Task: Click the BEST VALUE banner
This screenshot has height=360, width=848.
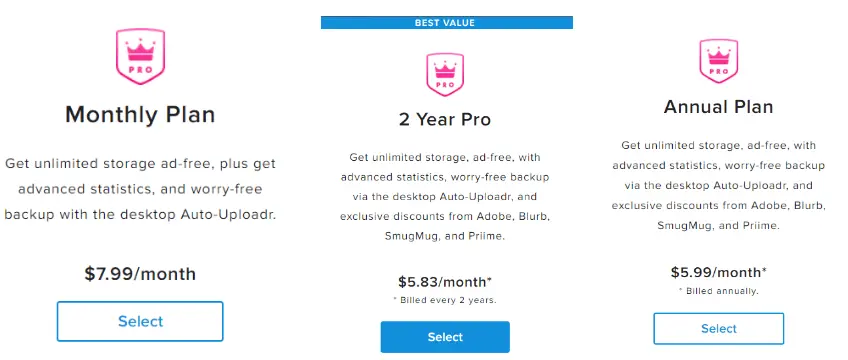Action: 447,23
